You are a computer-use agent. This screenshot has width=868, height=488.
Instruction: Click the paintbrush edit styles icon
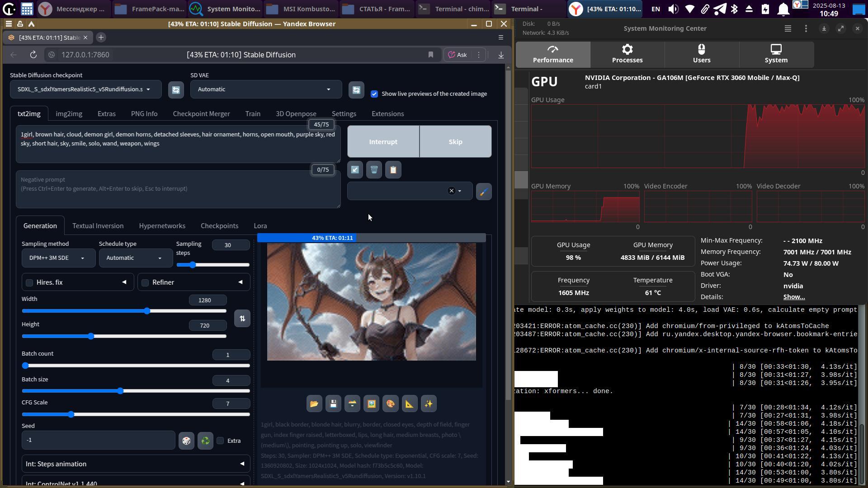(x=484, y=192)
